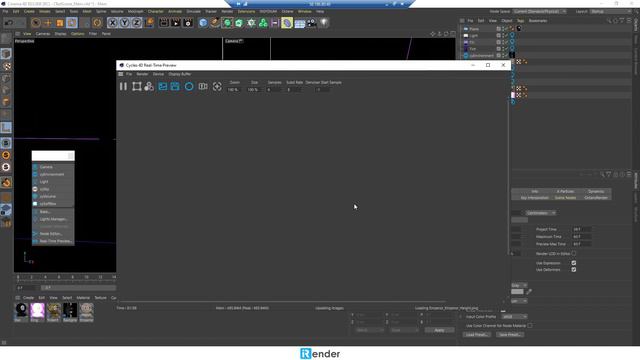Select the Light object in Object Manager

click(x=473, y=36)
